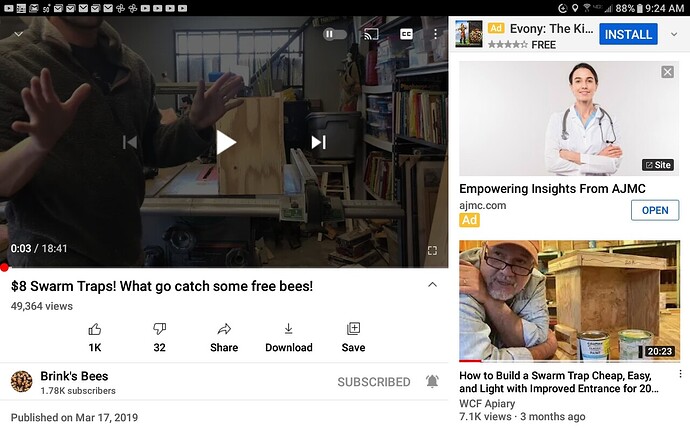This screenshot has width=690, height=431.
Task: Open options for WCF Apiary video
Action: pyautogui.click(x=680, y=374)
